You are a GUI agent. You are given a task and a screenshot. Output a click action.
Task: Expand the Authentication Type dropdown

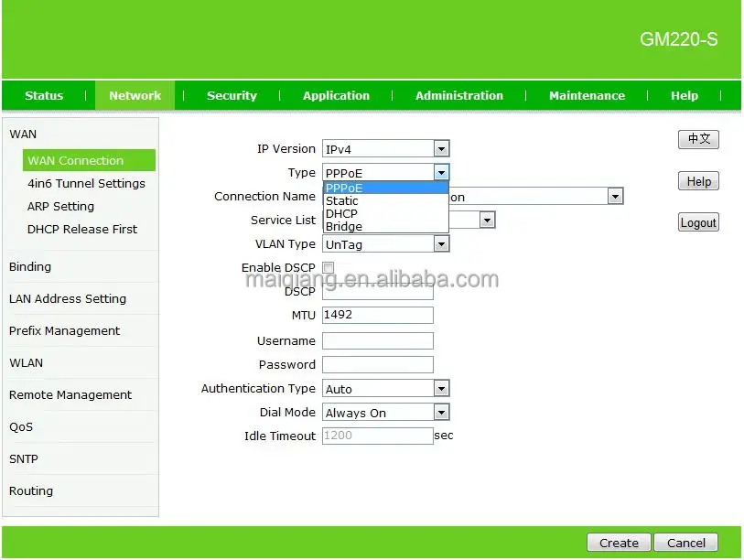[440, 388]
